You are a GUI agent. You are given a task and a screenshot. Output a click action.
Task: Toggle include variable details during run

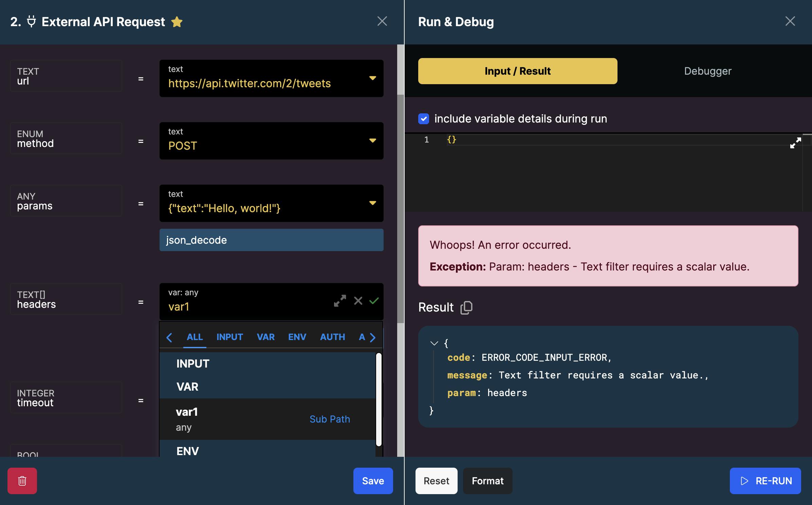point(424,119)
